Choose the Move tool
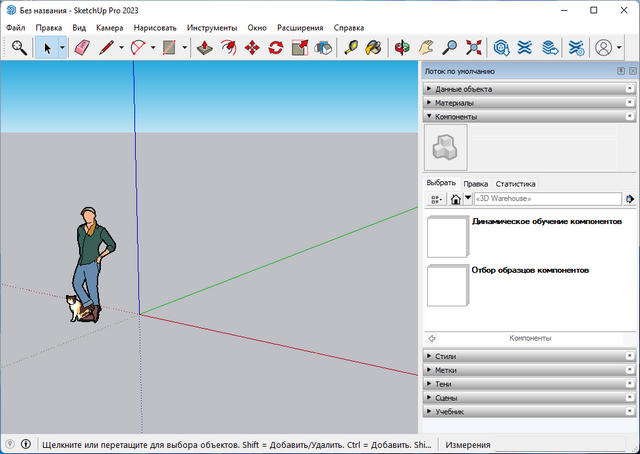Image resolution: width=640 pixels, height=454 pixels. coord(252,47)
